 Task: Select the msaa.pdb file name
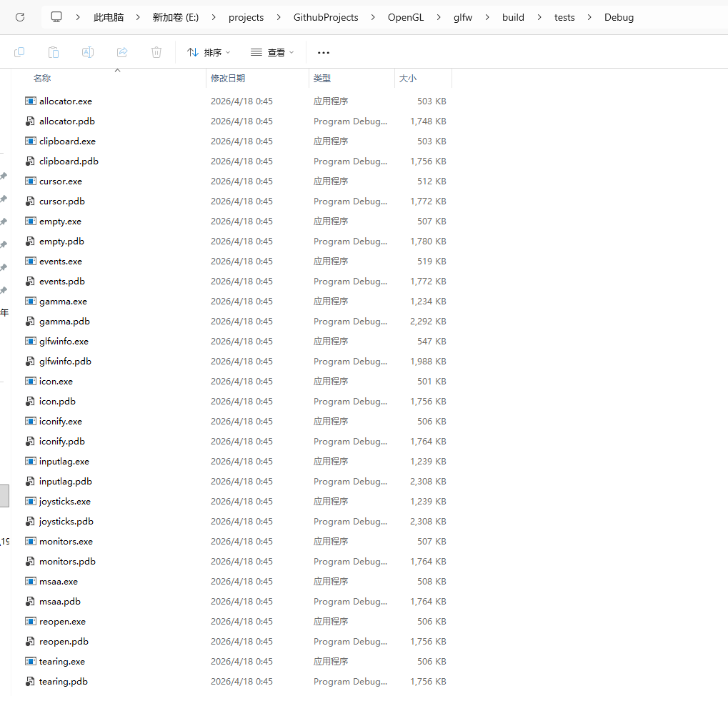[x=60, y=601]
